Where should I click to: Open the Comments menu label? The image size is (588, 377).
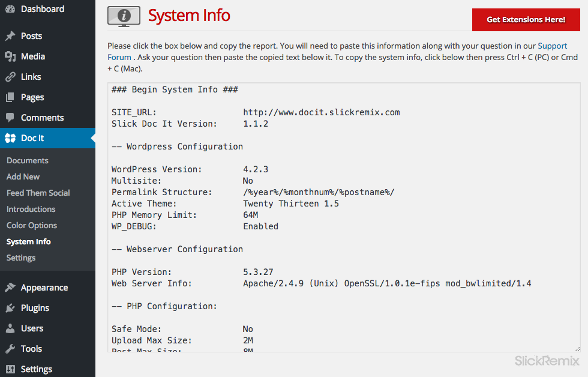point(43,118)
